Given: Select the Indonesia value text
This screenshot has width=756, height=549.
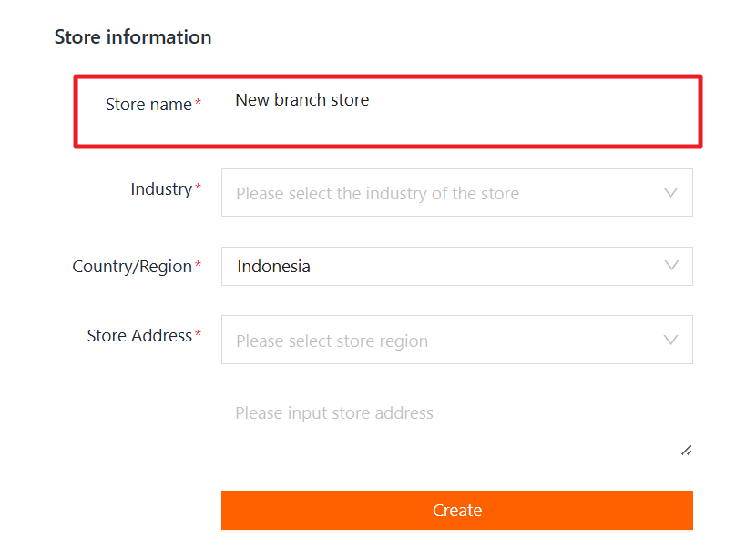Looking at the screenshot, I should (x=273, y=267).
